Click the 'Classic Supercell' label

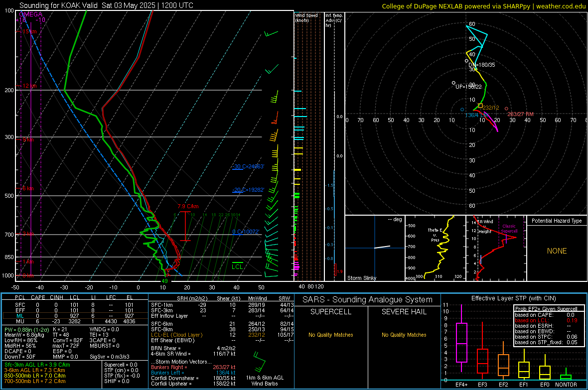pos(509,229)
